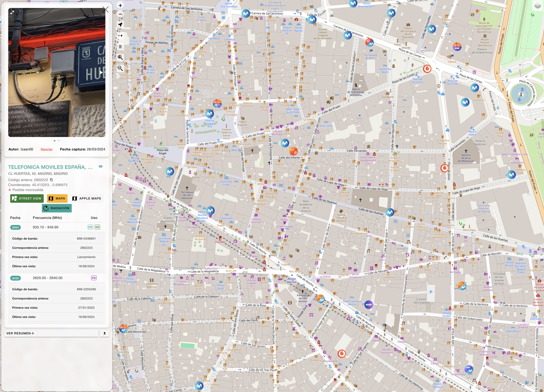Close the antenna details panel
Viewport: 544px width, 392px height.
105,9
